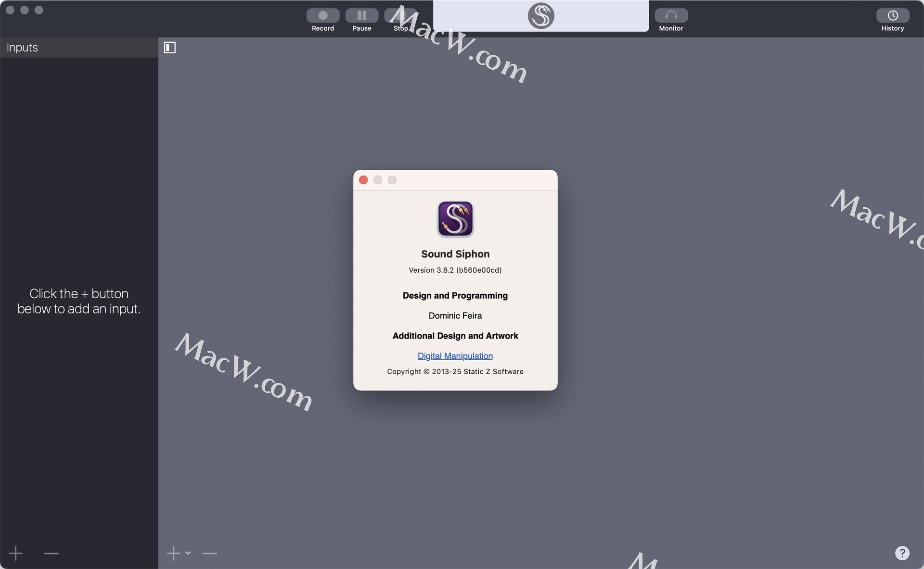
Task: Click the copyright Static Z Software line
Action: [455, 371]
